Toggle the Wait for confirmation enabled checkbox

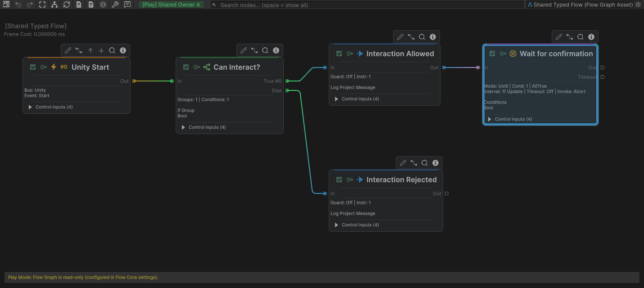492,54
